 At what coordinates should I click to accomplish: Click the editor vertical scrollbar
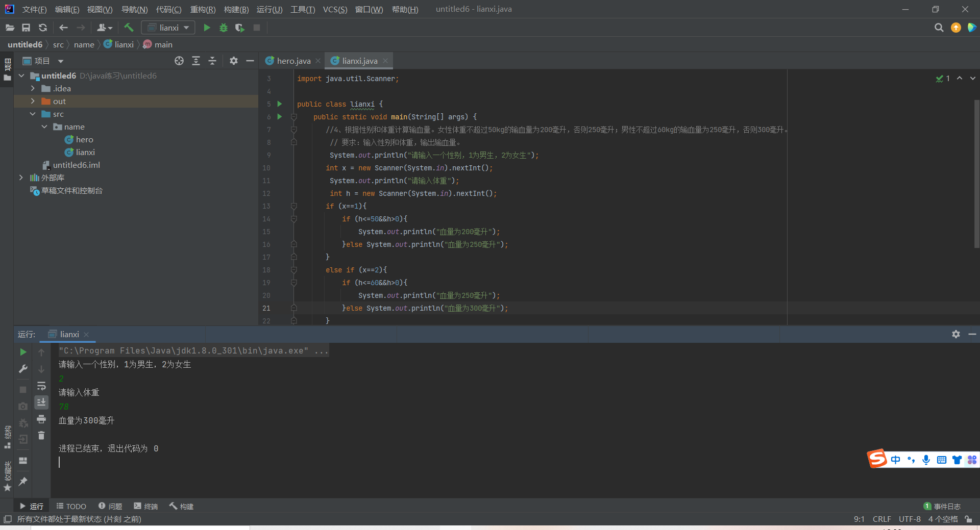point(976,173)
